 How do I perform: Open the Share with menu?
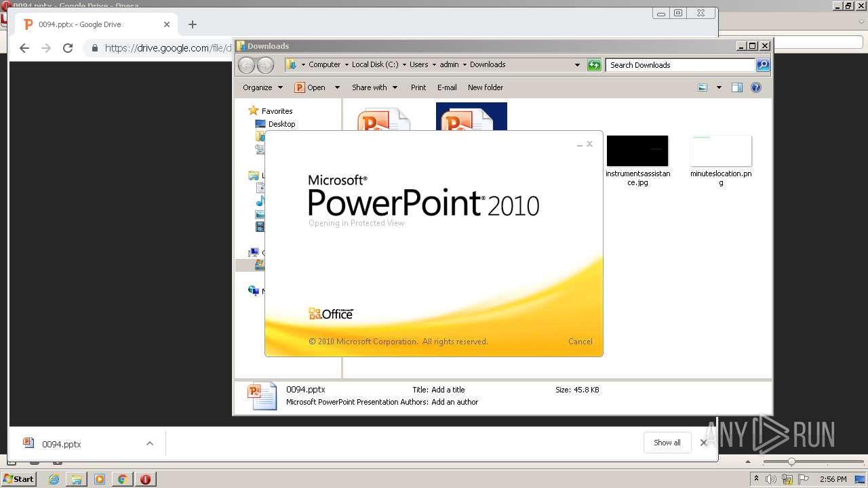pos(374,87)
